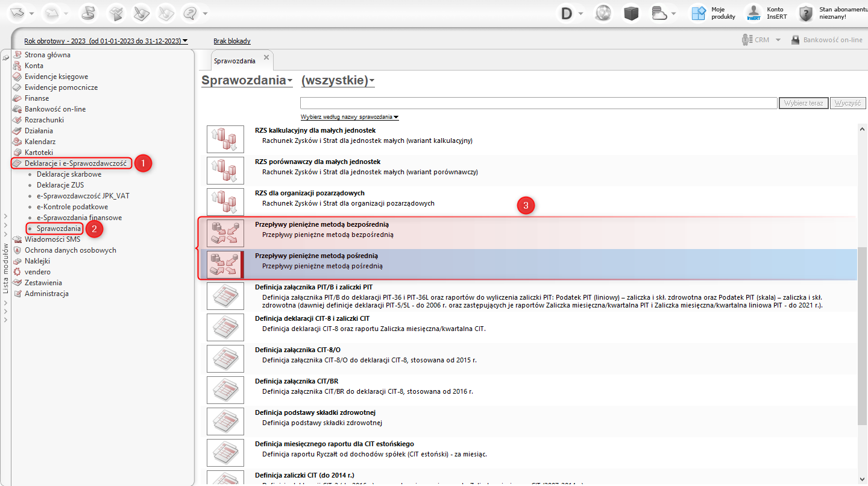Select Deklaracje ZUS submenu item

(x=61, y=185)
